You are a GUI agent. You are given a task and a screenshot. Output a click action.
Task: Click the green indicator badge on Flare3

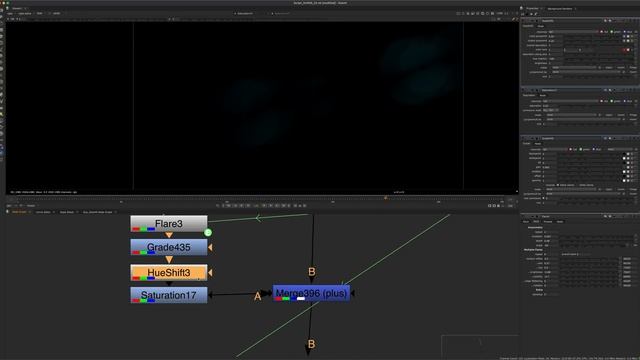point(208,232)
